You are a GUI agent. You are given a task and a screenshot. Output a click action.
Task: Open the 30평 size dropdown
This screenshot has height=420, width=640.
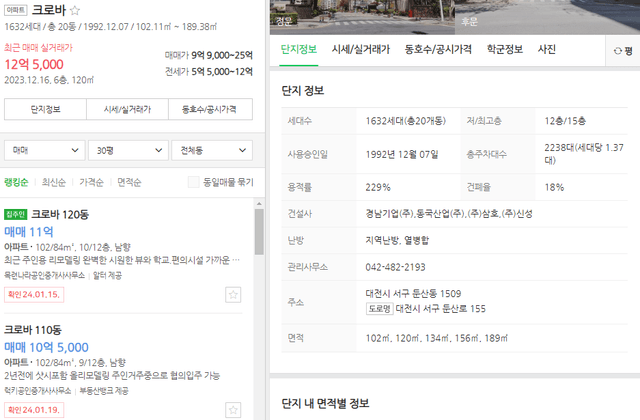tap(129, 150)
